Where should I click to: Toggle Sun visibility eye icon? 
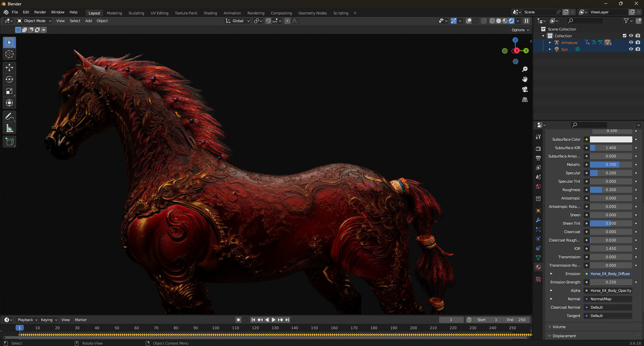(x=631, y=49)
